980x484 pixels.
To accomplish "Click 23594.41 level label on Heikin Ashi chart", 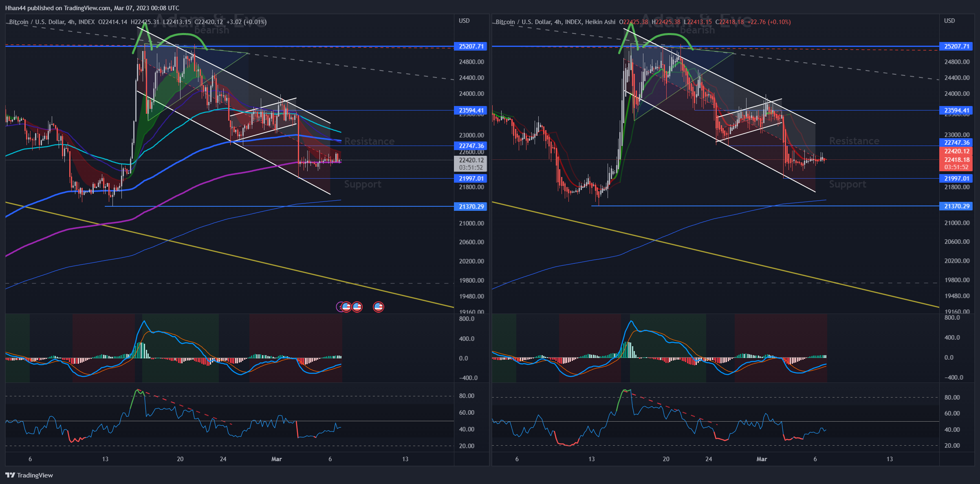I will click(956, 110).
